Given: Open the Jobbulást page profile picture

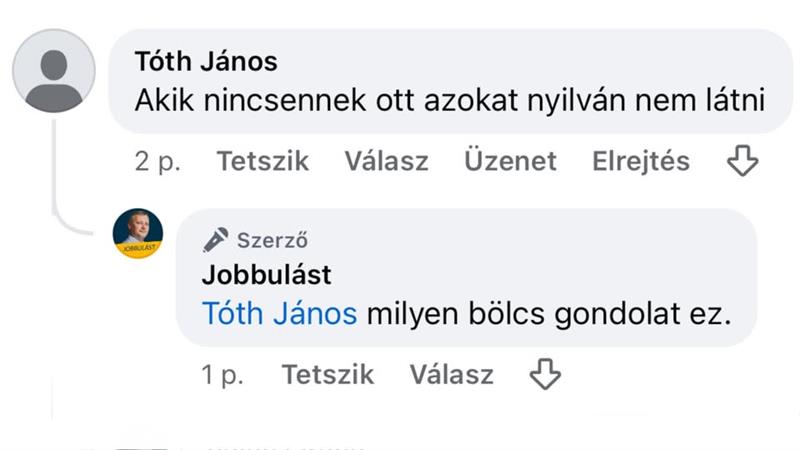Looking at the screenshot, I should pyautogui.click(x=138, y=234).
